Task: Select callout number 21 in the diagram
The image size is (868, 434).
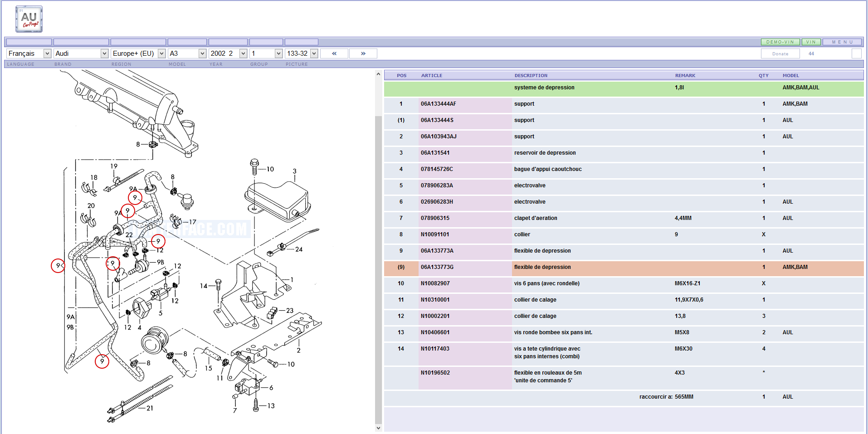Action: (x=150, y=408)
